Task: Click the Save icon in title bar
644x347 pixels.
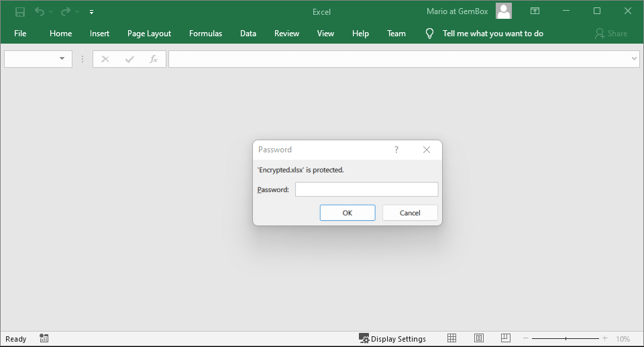Action: coord(20,11)
